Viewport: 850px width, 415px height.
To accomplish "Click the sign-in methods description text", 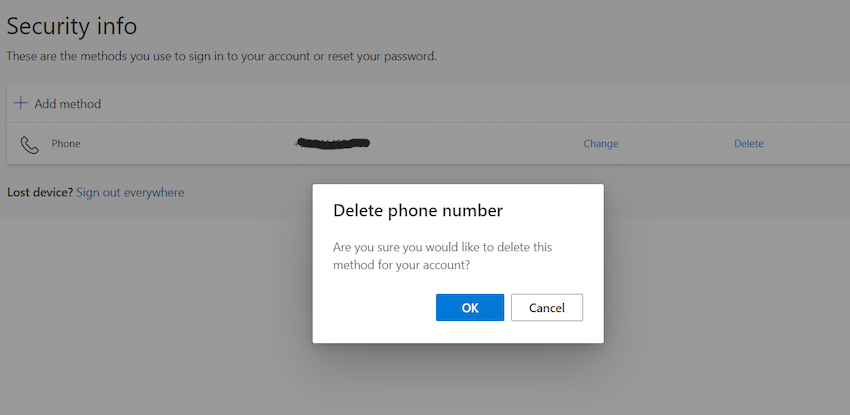I will [x=222, y=57].
